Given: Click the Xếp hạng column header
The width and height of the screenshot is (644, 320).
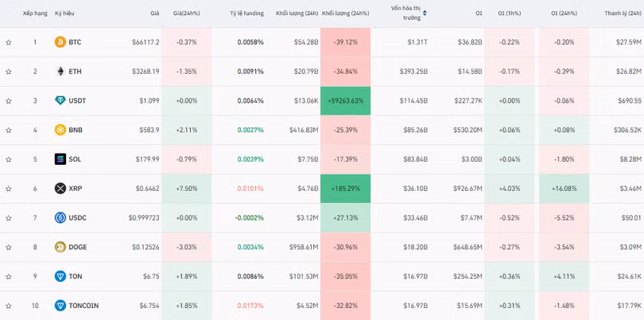Looking at the screenshot, I should pos(35,14).
